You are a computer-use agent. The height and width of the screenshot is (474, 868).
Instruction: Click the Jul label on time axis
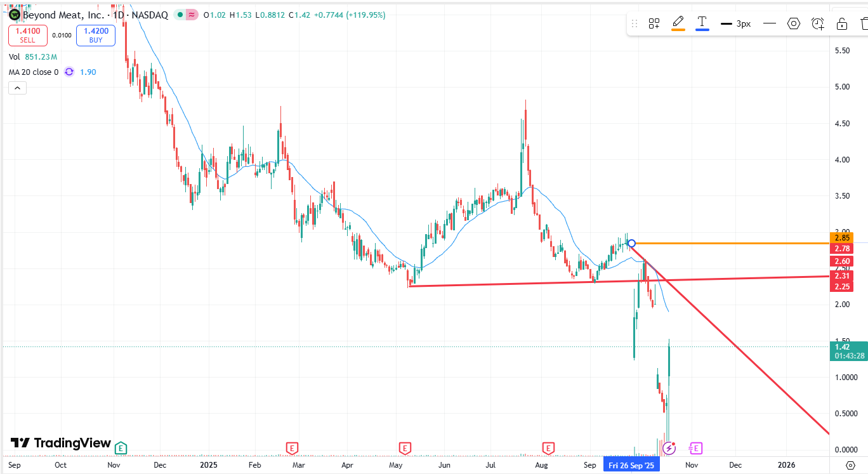coord(491,465)
